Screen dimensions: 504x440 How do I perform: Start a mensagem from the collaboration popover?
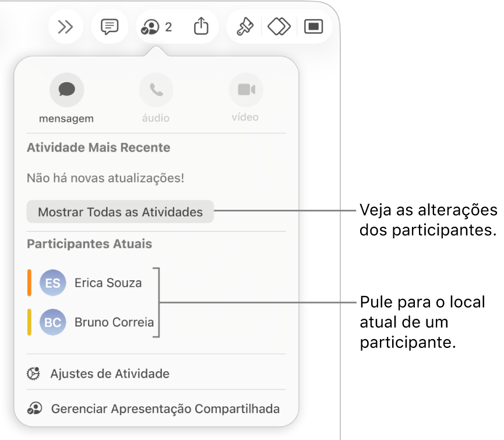(66, 90)
